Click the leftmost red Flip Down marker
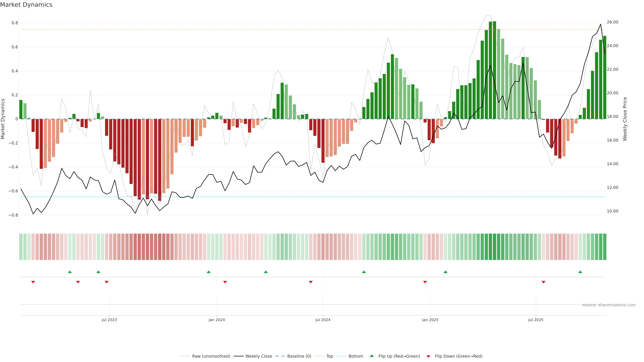The image size is (644, 362). pyautogui.click(x=33, y=282)
